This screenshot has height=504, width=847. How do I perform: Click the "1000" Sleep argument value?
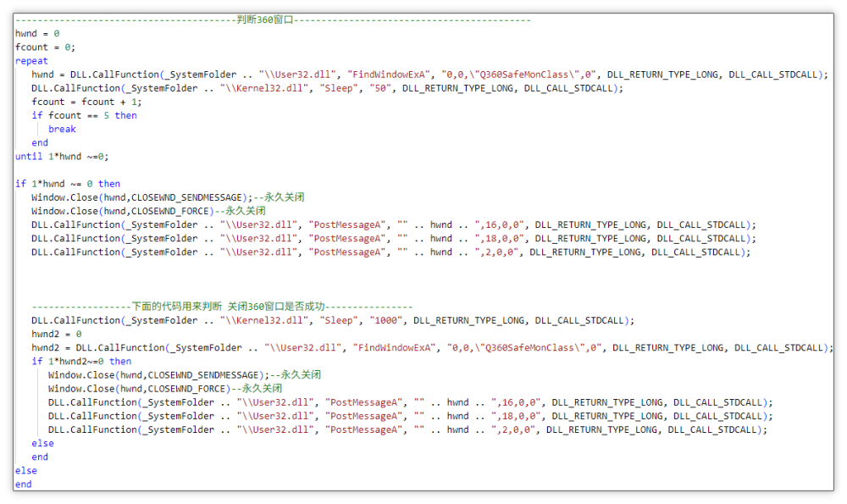click(x=386, y=320)
